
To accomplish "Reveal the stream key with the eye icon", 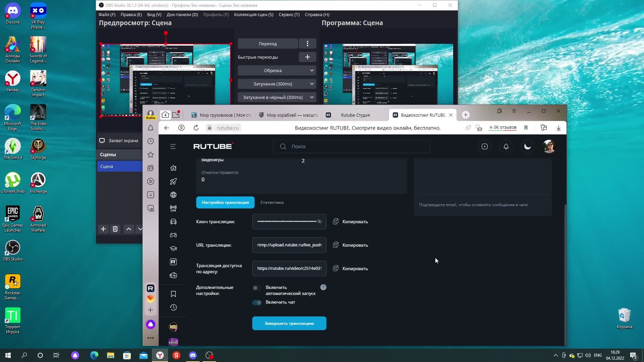I will point(319,222).
